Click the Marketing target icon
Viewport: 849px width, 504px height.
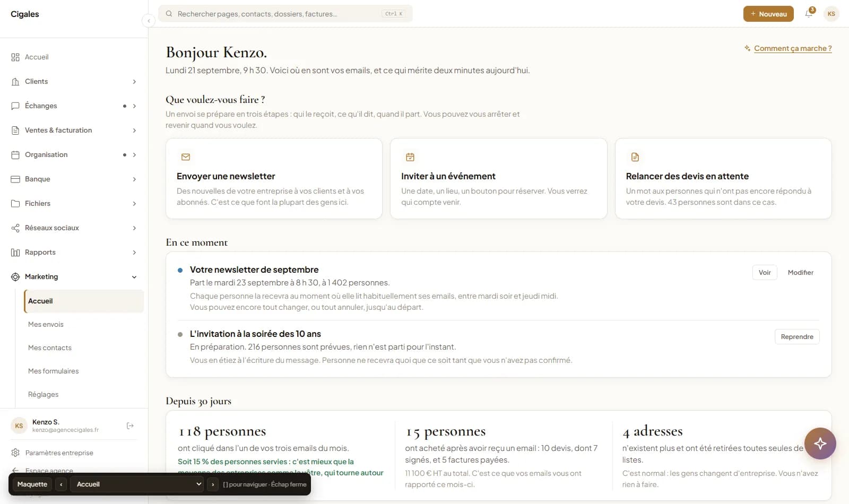pos(15,277)
